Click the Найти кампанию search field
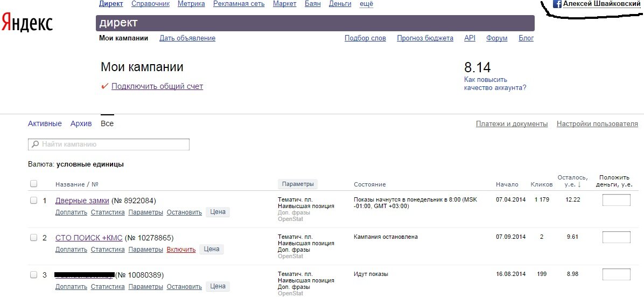The image size is (644, 297). [113, 144]
